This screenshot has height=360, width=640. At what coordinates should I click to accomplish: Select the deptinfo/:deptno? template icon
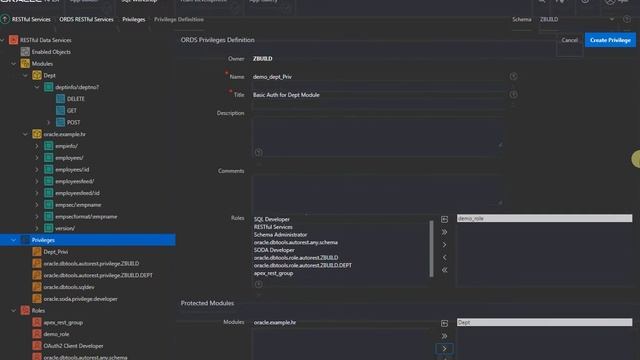[x=49, y=87]
